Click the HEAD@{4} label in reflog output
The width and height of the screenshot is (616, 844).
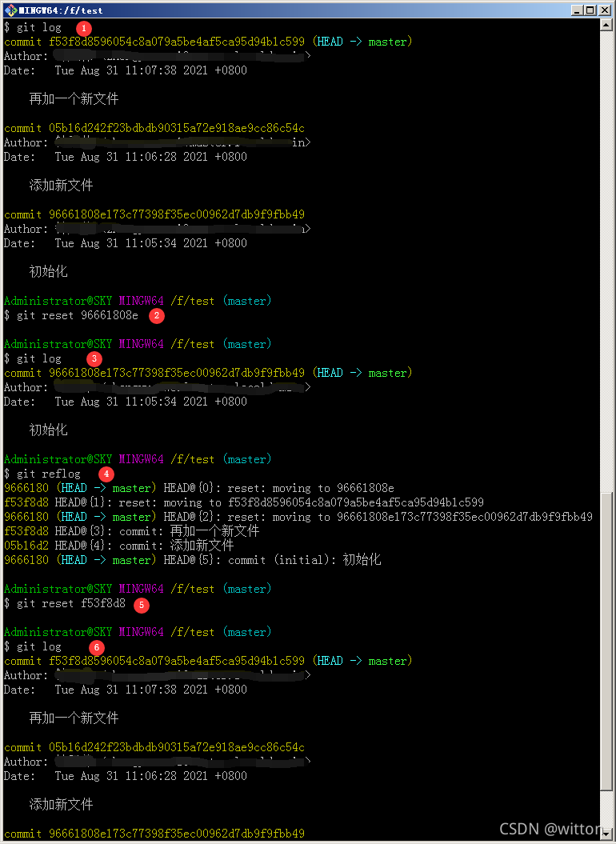80,546
